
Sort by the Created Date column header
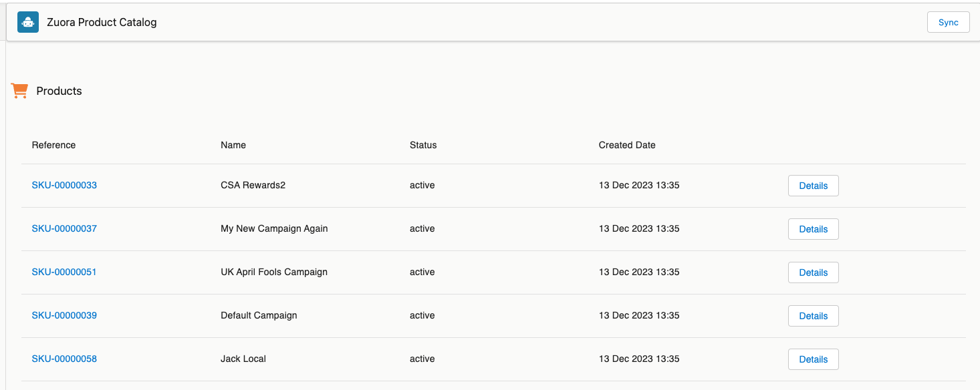(627, 145)
